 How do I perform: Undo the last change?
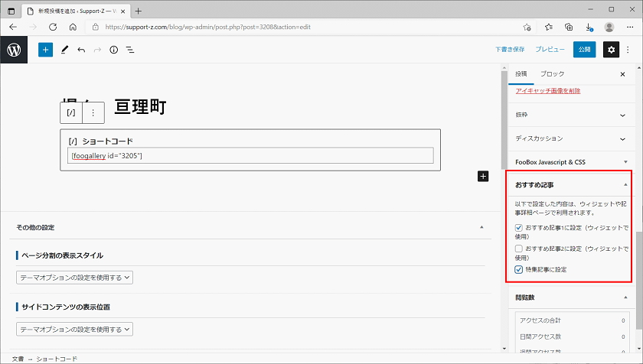point(81,50)
